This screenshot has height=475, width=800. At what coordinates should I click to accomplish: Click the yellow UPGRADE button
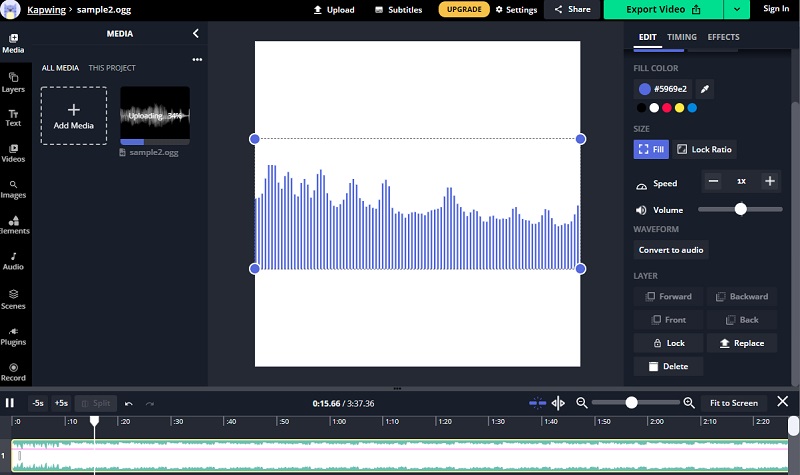click(464, 9)
